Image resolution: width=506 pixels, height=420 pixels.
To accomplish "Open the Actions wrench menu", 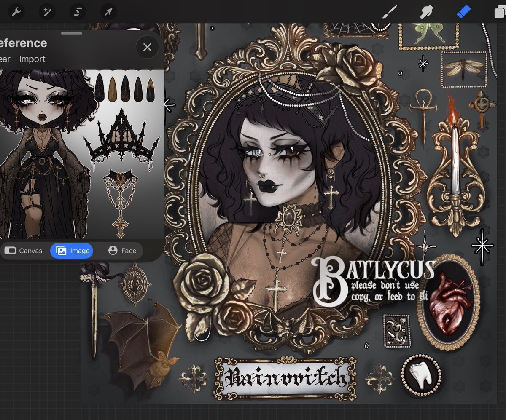I will [16, 12].
